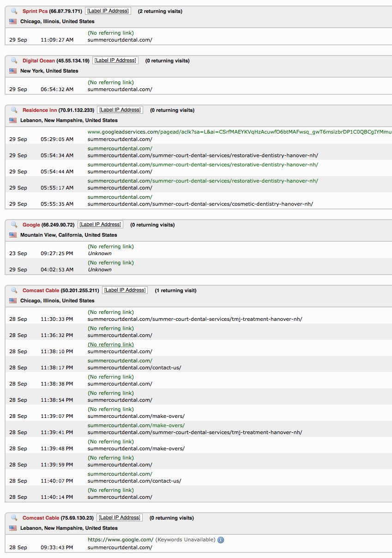Open the Google visitor name link
This screenshot has width=392, height=558.
coord(31,225)
